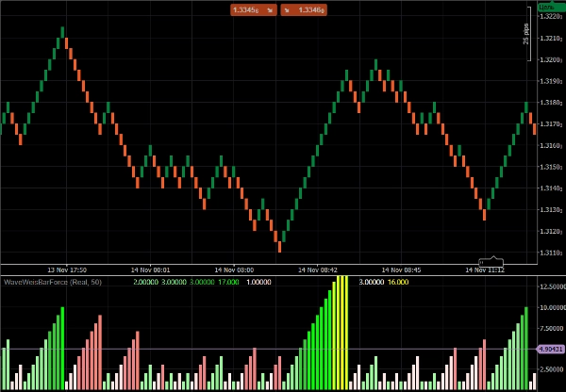Viewport: 566px width, 392px height.
Task: Click the green target label on price axis
Action: click(550, 8)
